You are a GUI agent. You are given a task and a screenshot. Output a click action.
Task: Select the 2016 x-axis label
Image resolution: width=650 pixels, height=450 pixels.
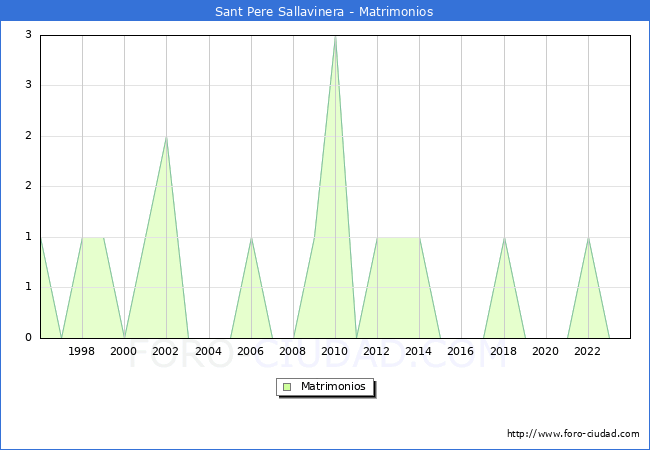(461, 351)
